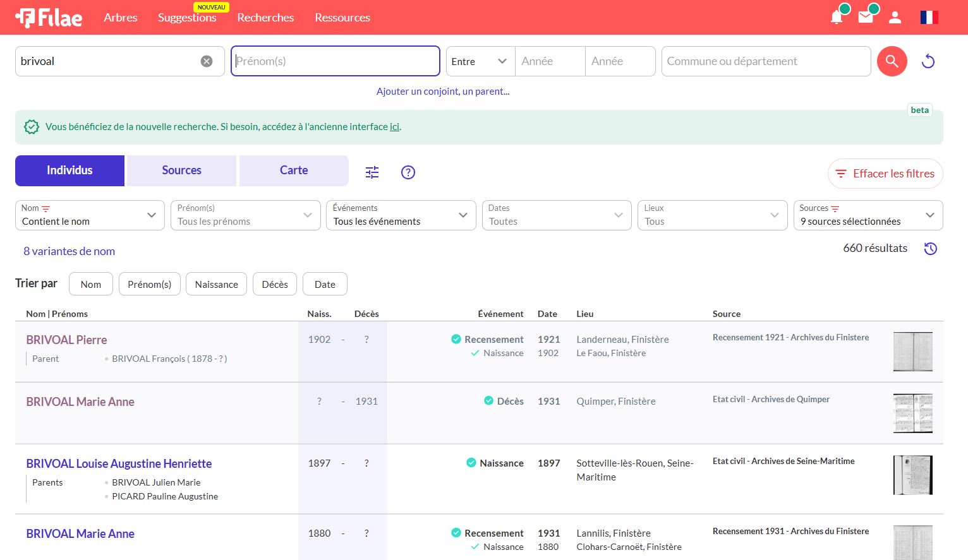The width and height of the screenshot is (968, 560).
Task: Expand the Entre date range dropdown
Action: pos(480,61)
